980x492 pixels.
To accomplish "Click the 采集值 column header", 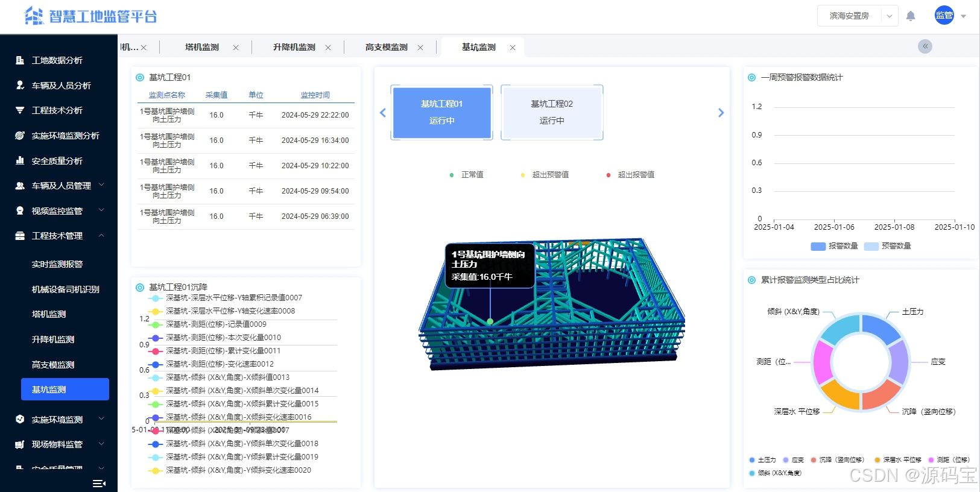I will (x=217, y=95).
